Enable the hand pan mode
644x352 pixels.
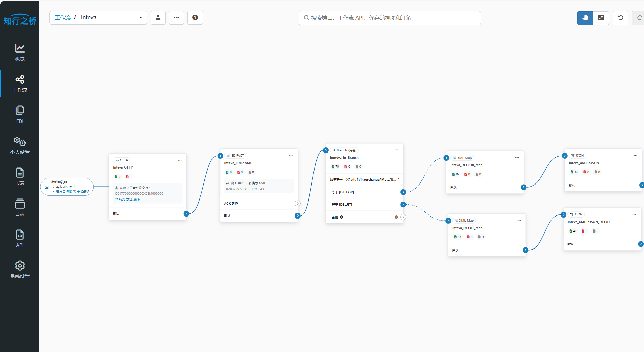pos(585,18)
